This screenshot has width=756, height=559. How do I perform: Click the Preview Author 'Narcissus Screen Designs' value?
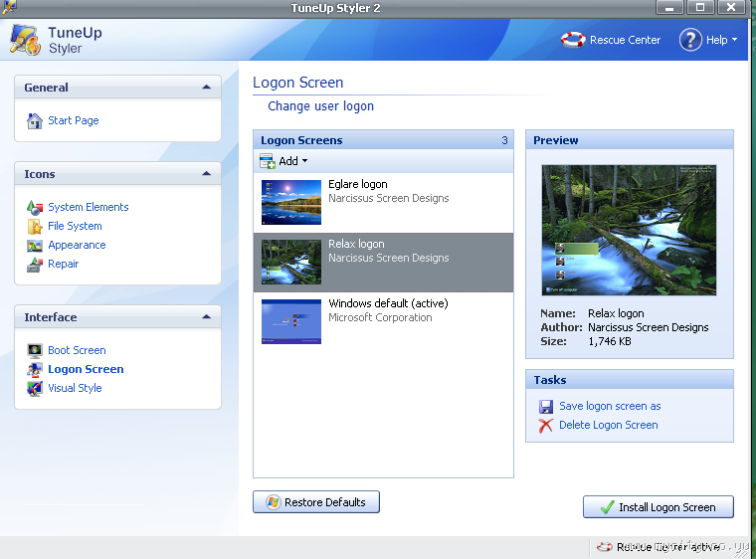648,327
